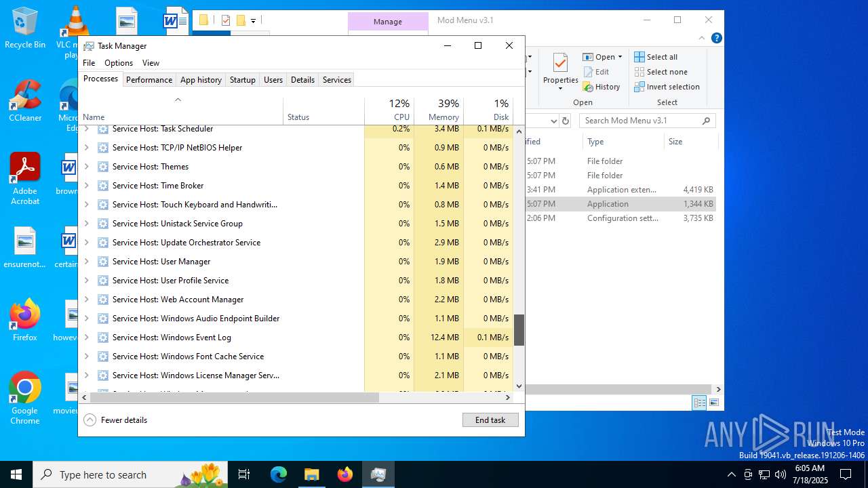Switch to the Users tab
Screen dimensions: 868x488
pyautogui.click(x=273, y=80)
